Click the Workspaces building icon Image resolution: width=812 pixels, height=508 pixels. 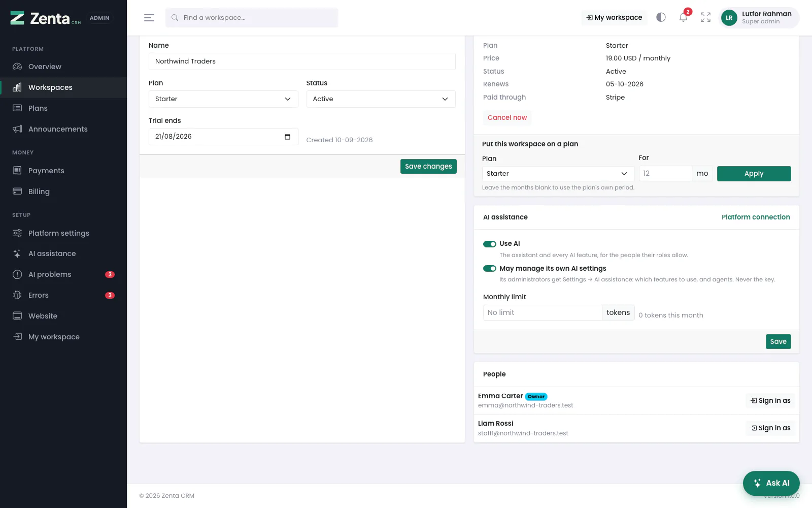[x=17, y=87]
